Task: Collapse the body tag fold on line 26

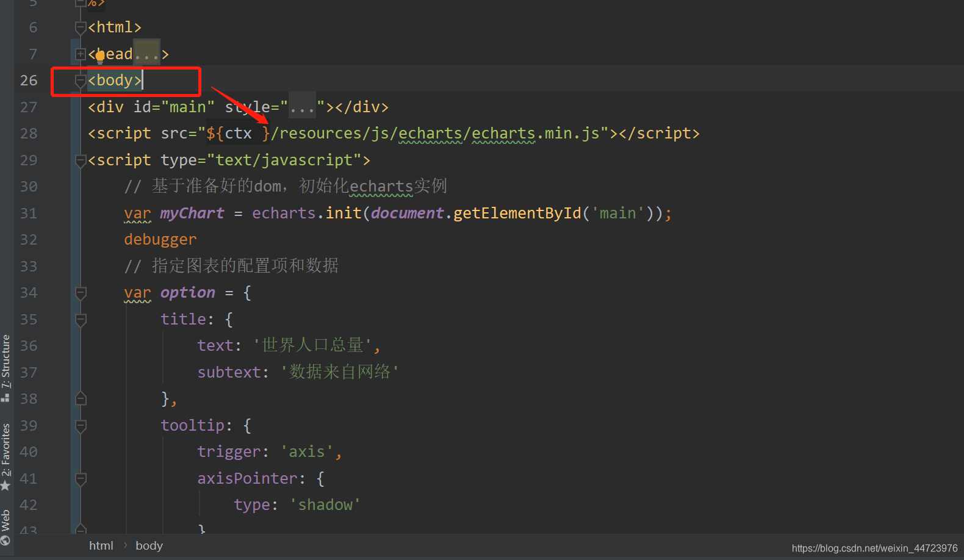Action: click(x=81, y=81)
